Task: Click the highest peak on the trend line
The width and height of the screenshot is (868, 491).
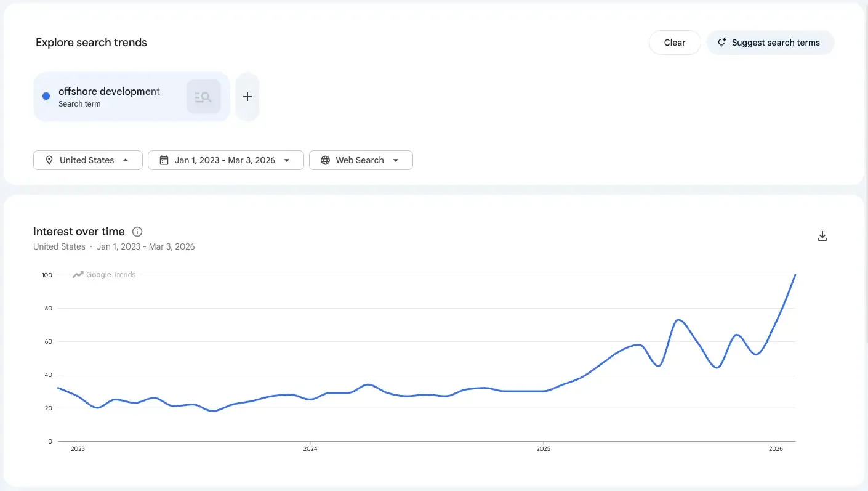Action: coord(795,275)
